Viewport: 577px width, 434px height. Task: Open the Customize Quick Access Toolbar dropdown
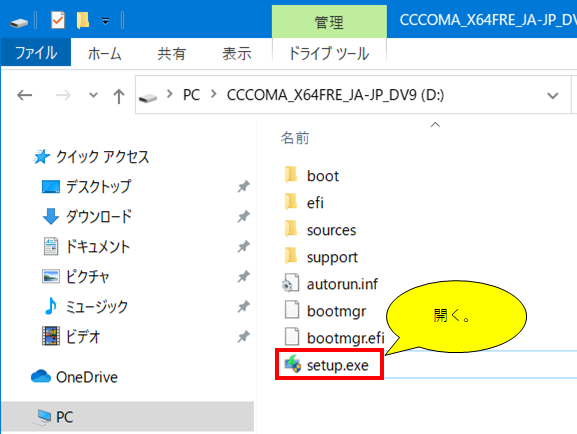pos(106,21)
